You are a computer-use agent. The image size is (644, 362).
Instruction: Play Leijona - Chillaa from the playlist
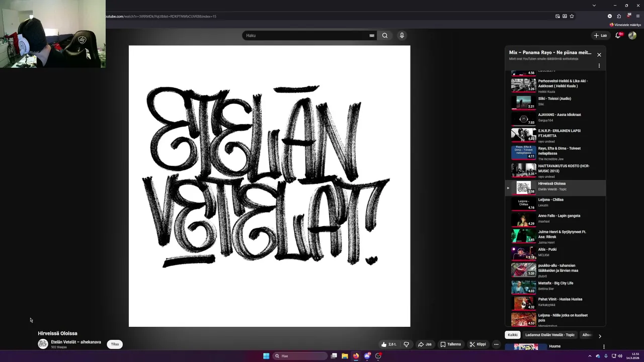click(x=556, y=204)
